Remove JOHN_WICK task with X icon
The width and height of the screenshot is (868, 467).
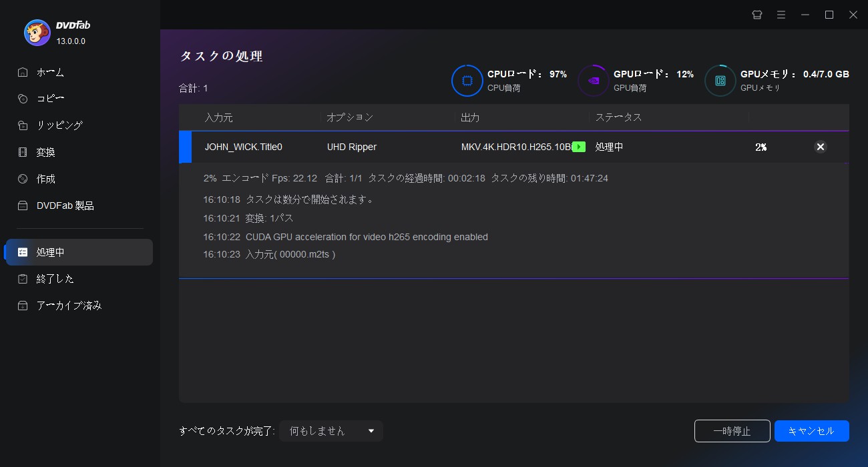(x=821, y=147)
